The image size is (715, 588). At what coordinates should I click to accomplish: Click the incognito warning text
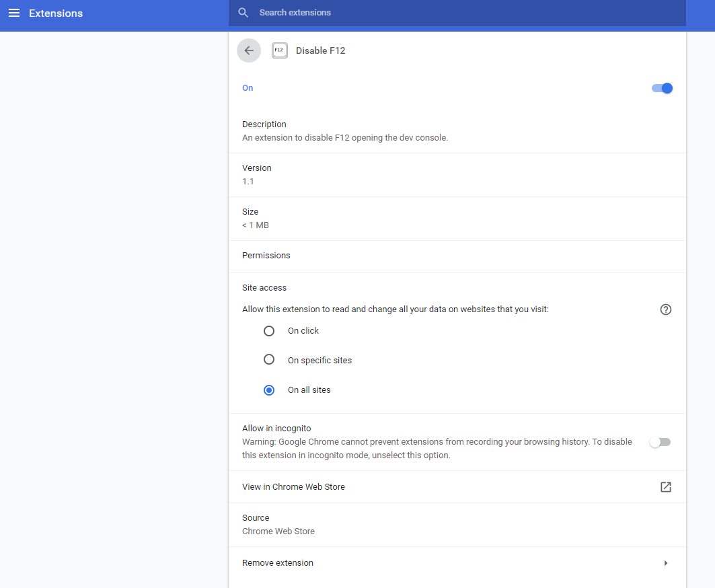click(x=437, y=449)
